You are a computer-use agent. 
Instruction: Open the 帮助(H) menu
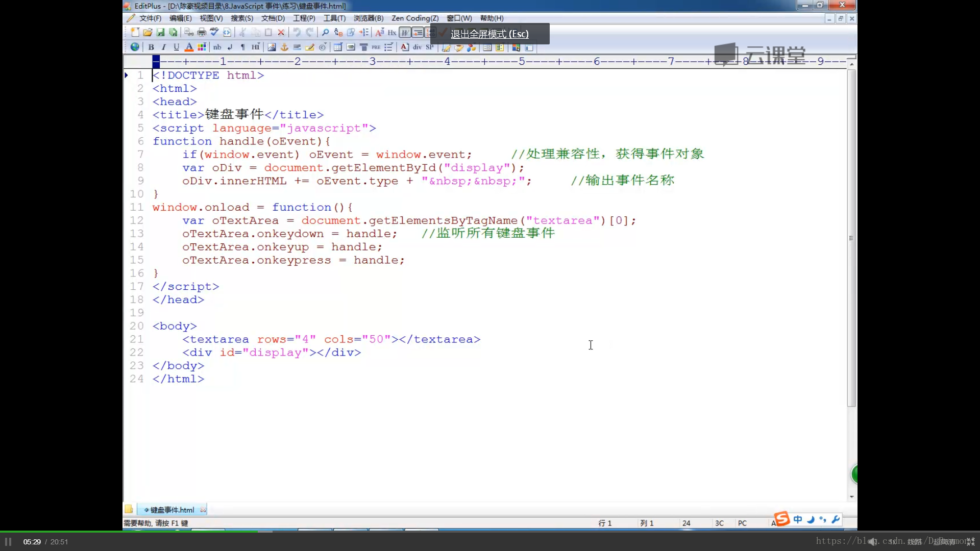492,18
